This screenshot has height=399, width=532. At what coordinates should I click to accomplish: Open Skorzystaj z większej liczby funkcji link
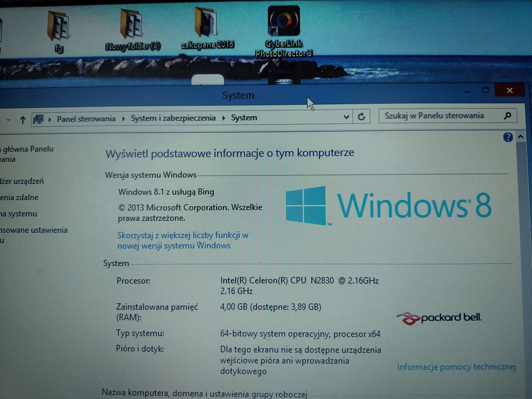pos(183,240)
